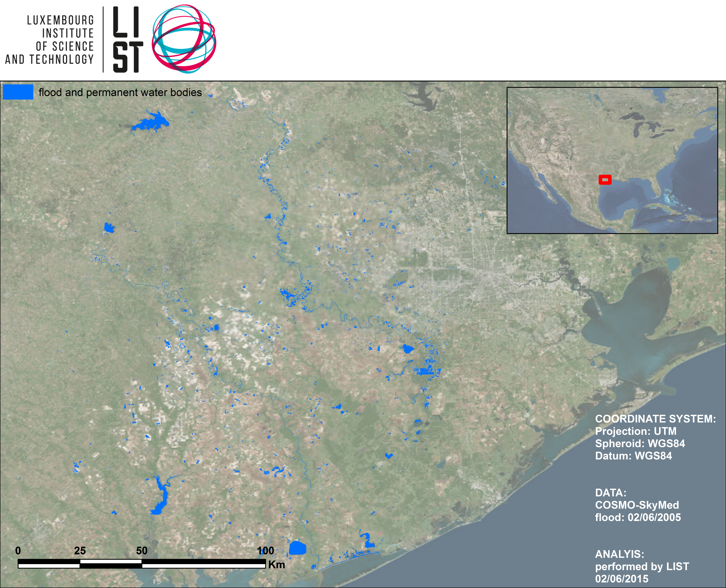
Task: Click the 'Km' unit label
Action: pos(277,565)
